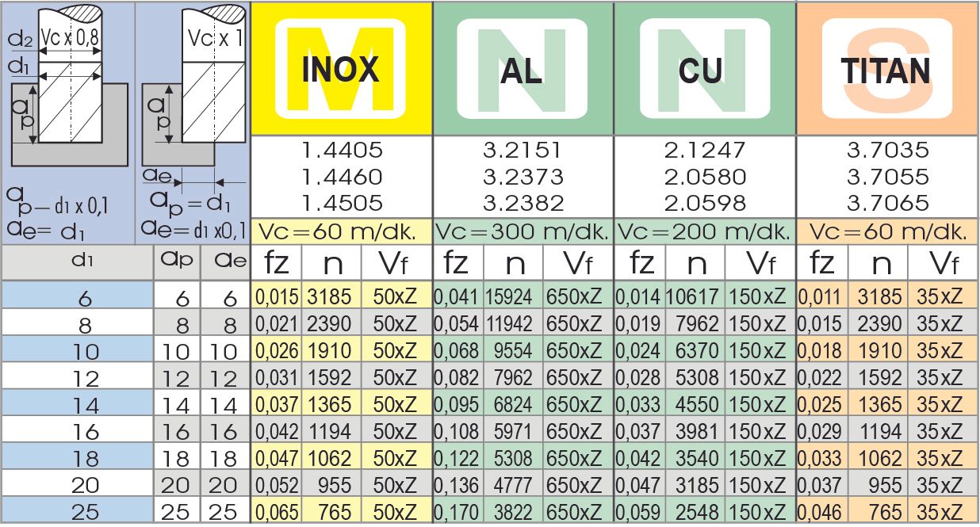Click the d1 column header
The image size is (980, 527).
point(78,262)
